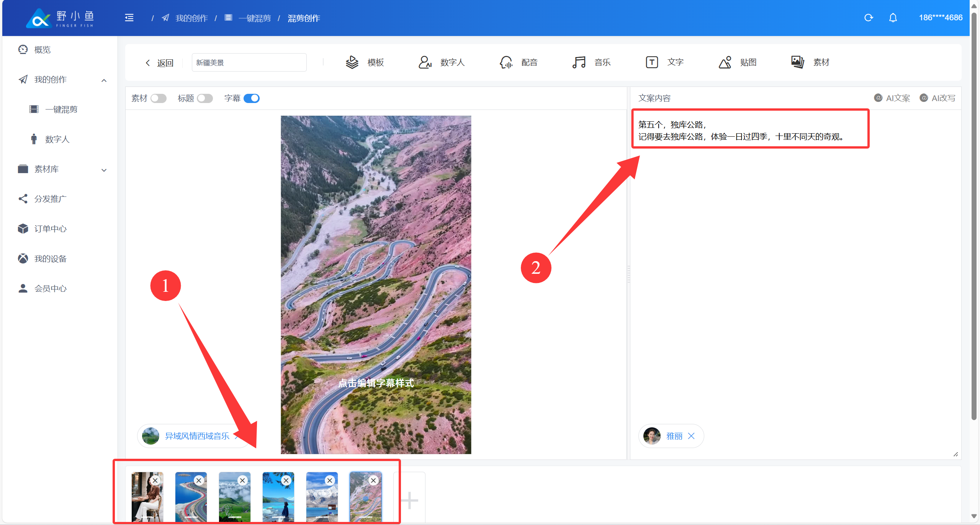The width and height of the screenshot is (980, 525).
Task: Enable the 素材 toggle switch
Action: coord(158,98)
